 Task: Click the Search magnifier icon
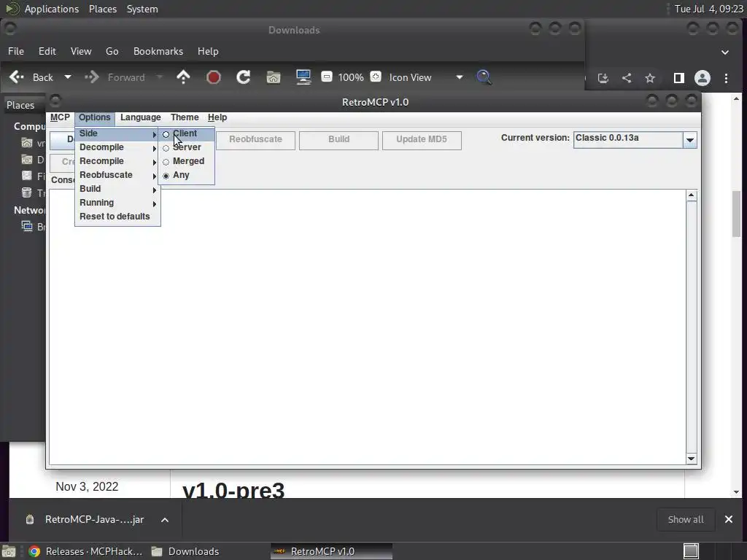(484, 77)
